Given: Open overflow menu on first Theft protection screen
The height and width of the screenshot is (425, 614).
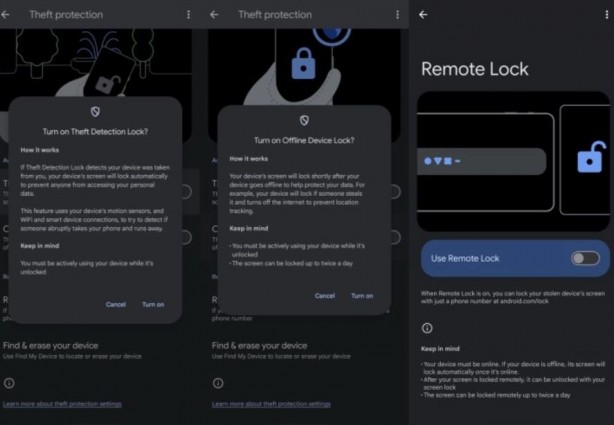Looking at the screenshot, I should 188,15.
